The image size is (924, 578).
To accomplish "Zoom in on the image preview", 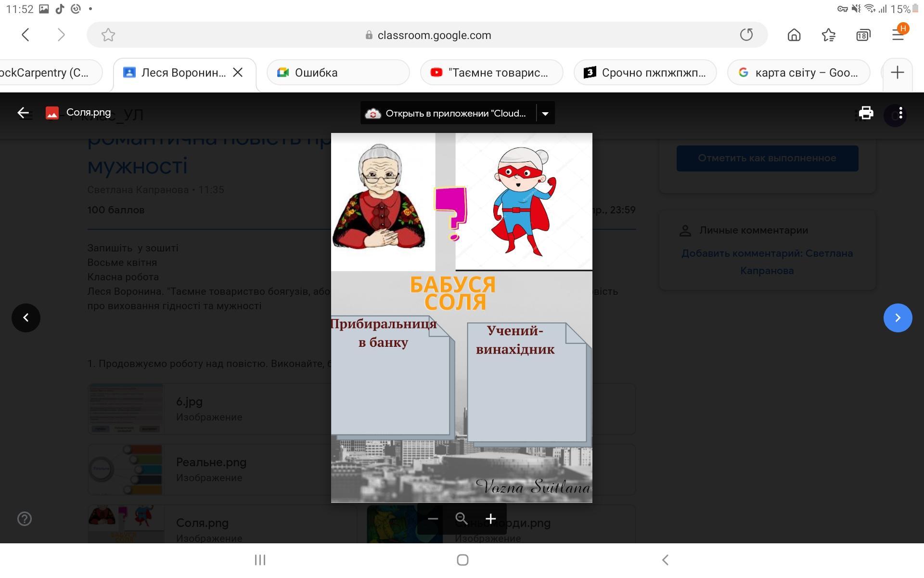I will [x=490, y=519].
